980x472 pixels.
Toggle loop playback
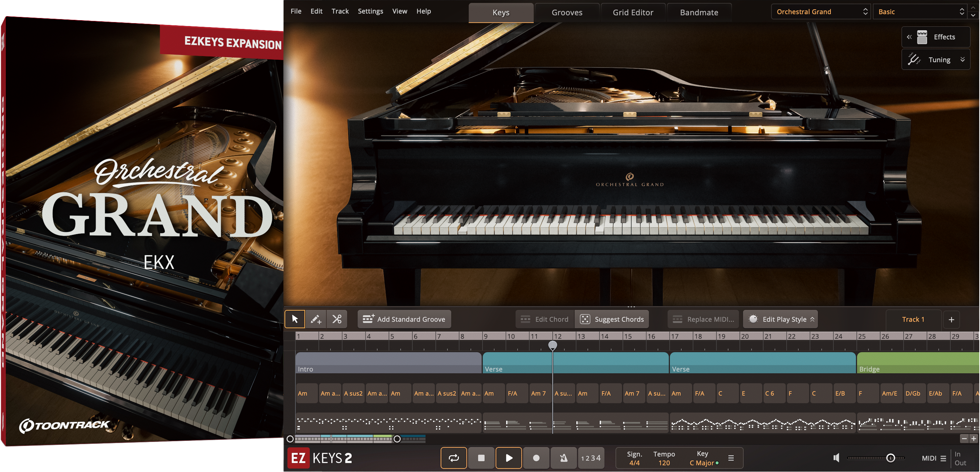point(454,458)
